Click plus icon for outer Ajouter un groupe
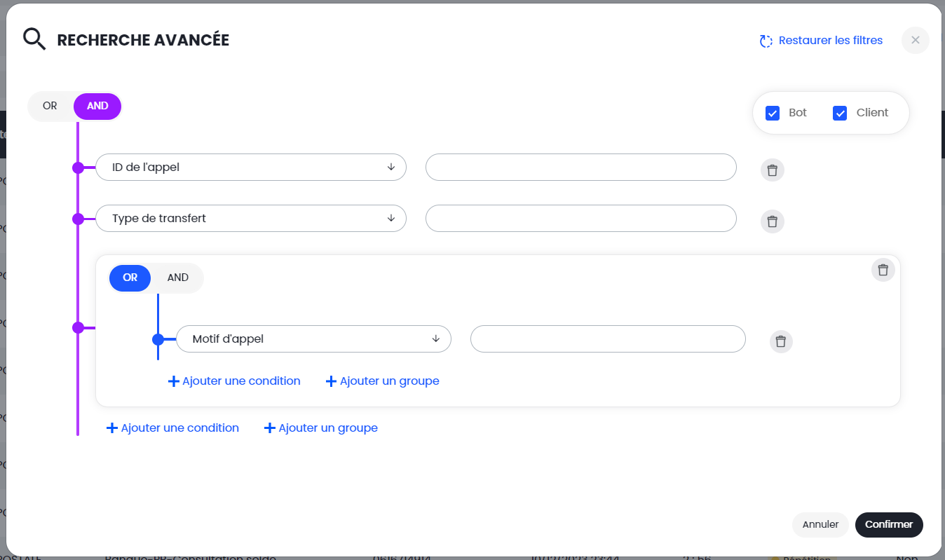The height and width of the screenshot is (560, 945). point(269,428)
